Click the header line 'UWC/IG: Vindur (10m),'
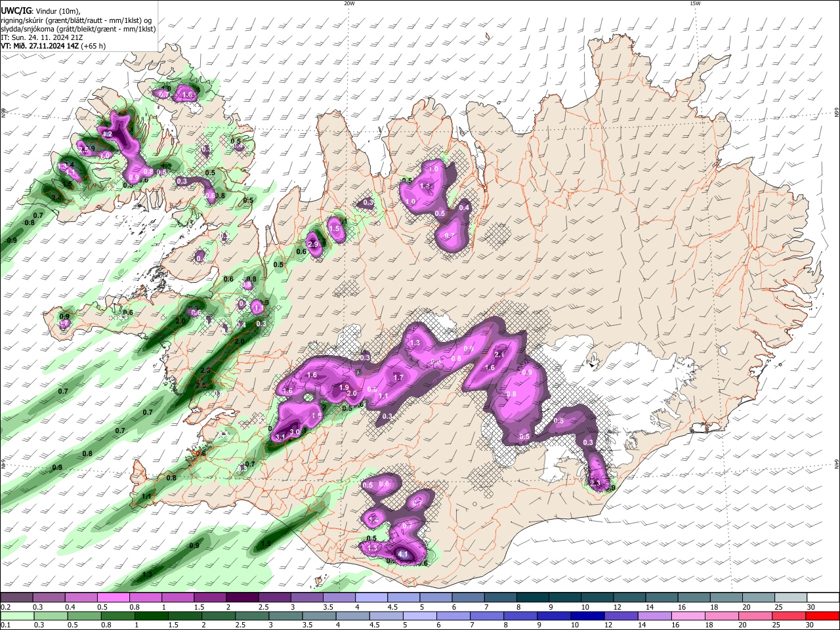Image resolution: width=840 pixels, height=630 pixels. (x=41, y=10)
